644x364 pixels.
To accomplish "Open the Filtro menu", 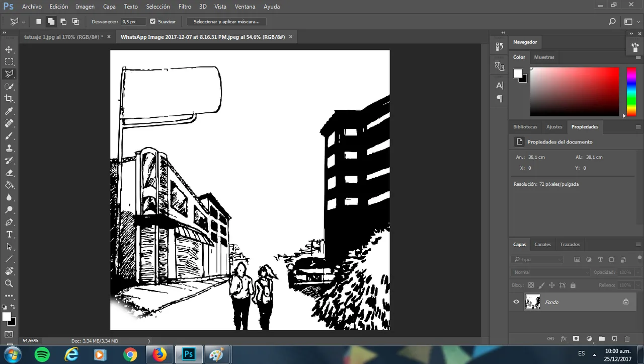I will 185,7.
